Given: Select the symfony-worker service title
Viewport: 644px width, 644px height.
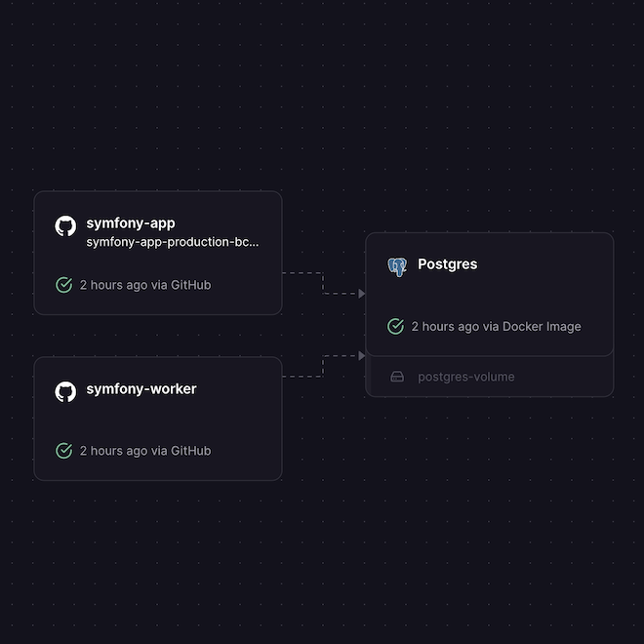Looking at the screenshot, I should tap(141, 389).
